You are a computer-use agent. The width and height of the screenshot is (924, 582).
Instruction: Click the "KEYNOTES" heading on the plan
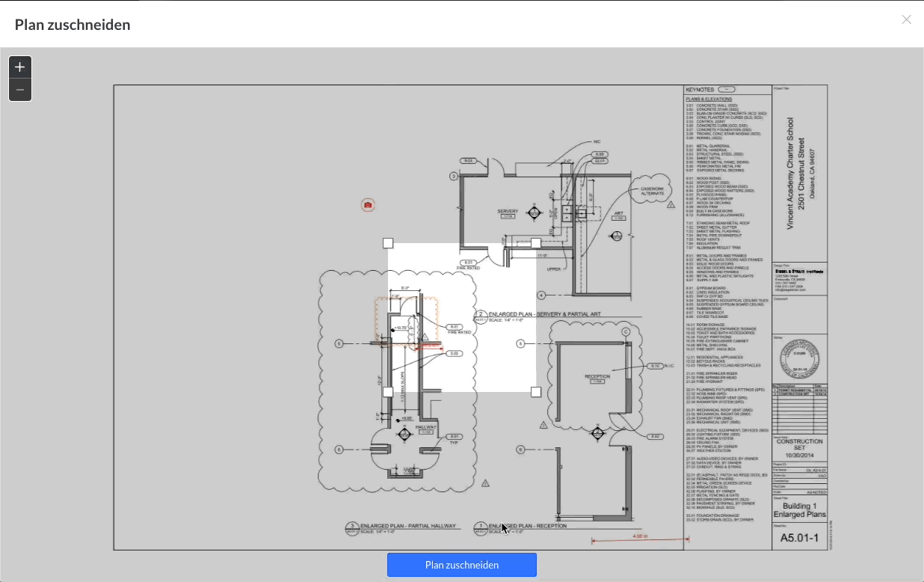[700, 90]
